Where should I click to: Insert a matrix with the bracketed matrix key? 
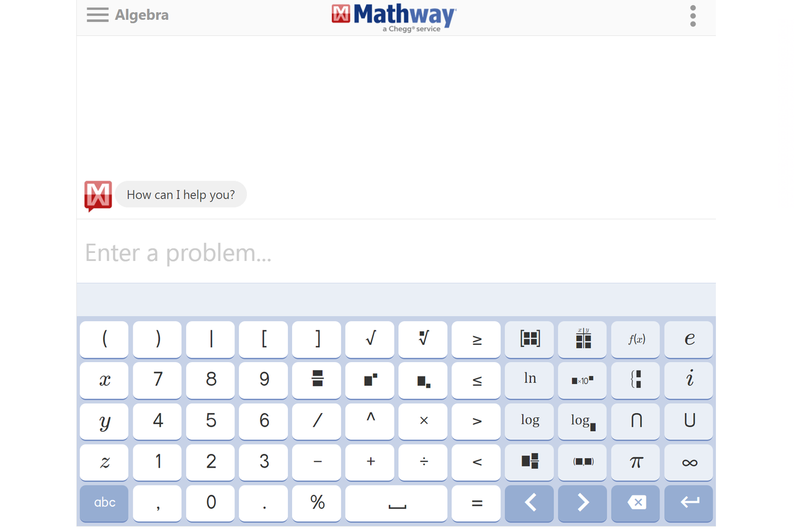point(529,339)
